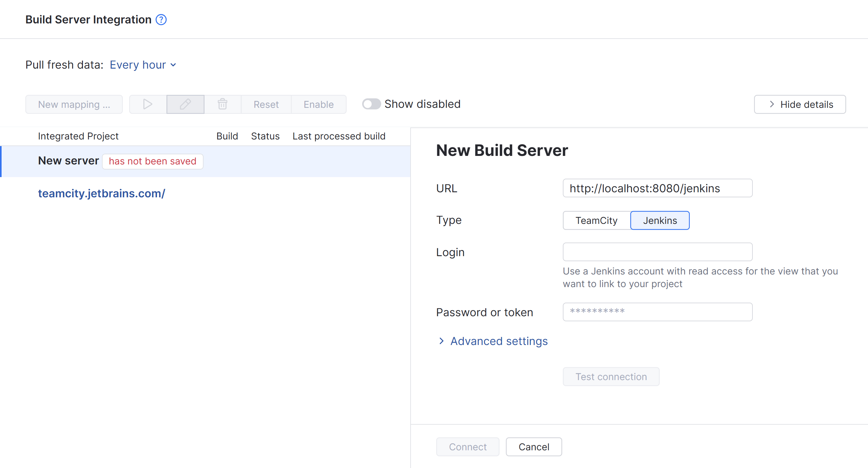Open teamcity.jetbrains.com link
The image size is (868, 468).
[101, 193]
